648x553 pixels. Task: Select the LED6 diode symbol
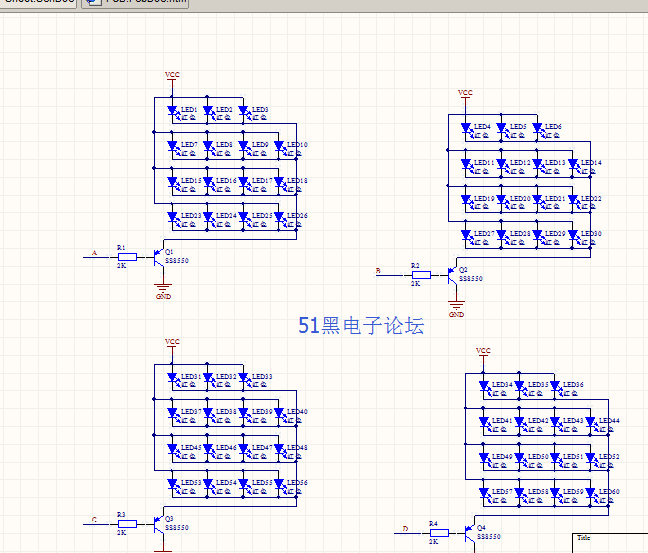coord(537,128)
